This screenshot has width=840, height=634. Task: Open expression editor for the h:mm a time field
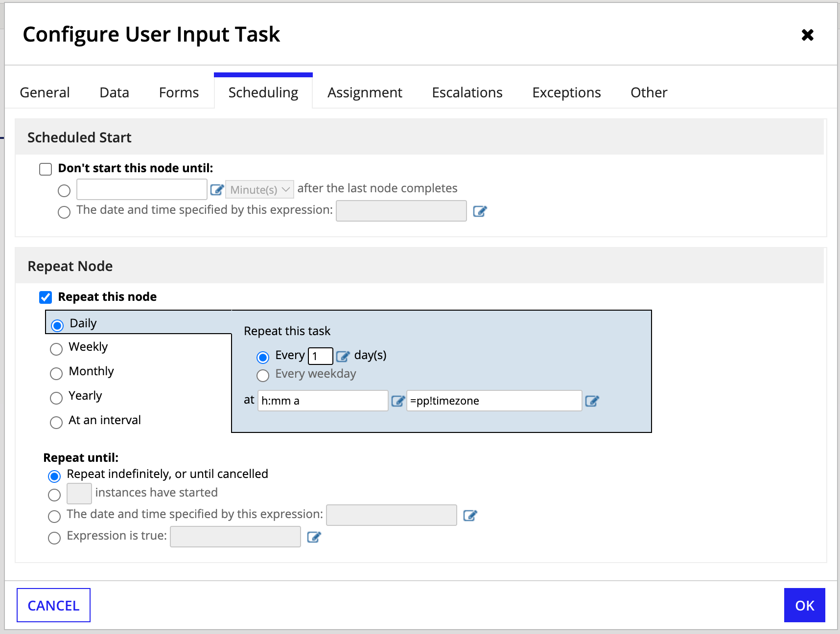(398, 401)
